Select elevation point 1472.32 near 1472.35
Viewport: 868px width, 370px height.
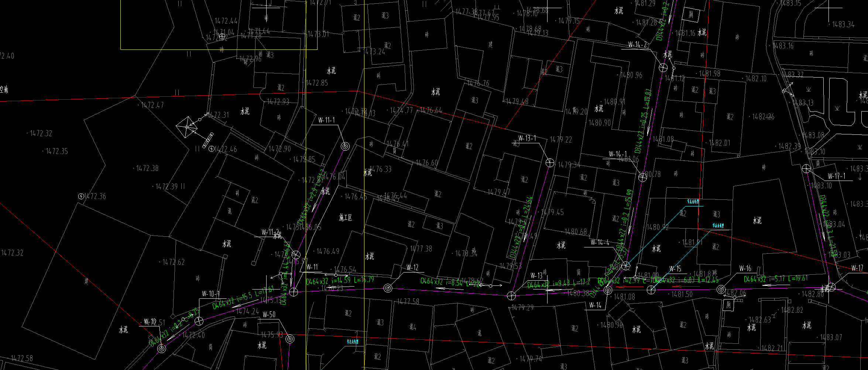pyautogui.click(x=41, y=133)
